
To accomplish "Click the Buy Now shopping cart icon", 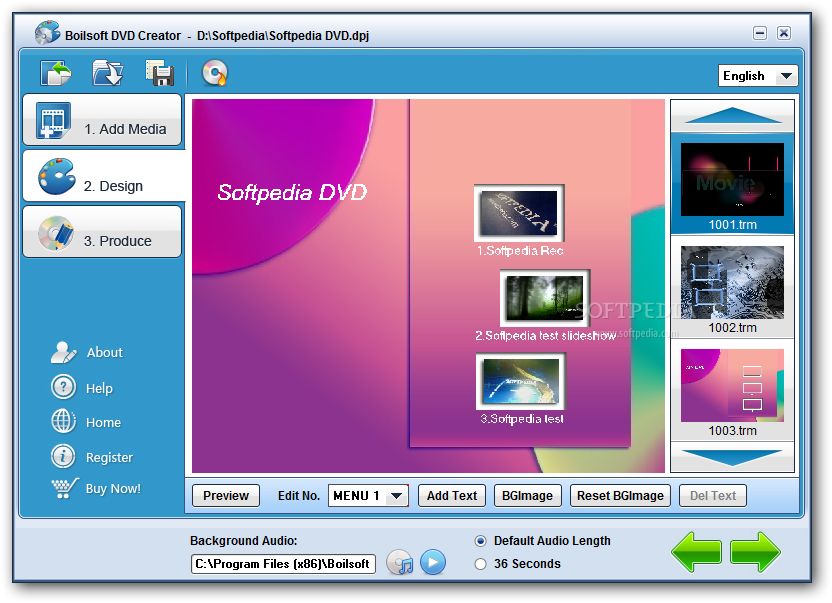I will click(x=65, y=488).
